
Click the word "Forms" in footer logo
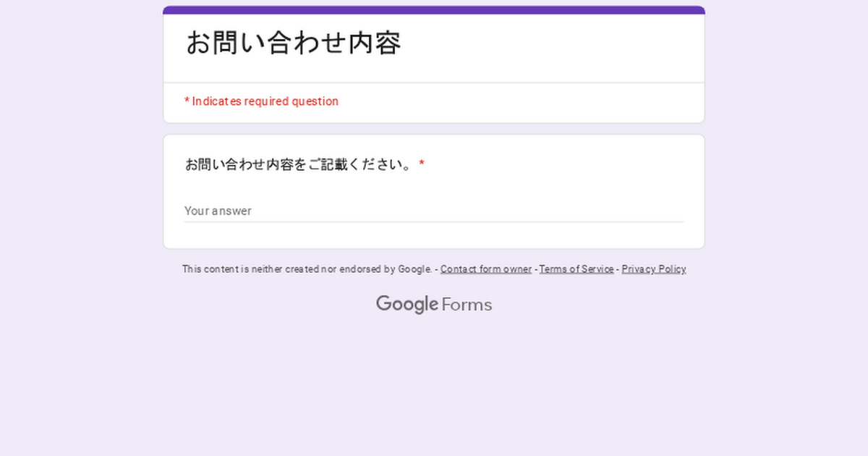467,305
